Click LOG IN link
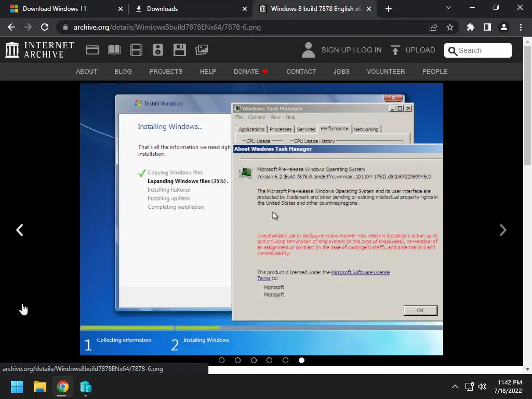Viewport: 532px width, 399px height. (x=369, y=50)
